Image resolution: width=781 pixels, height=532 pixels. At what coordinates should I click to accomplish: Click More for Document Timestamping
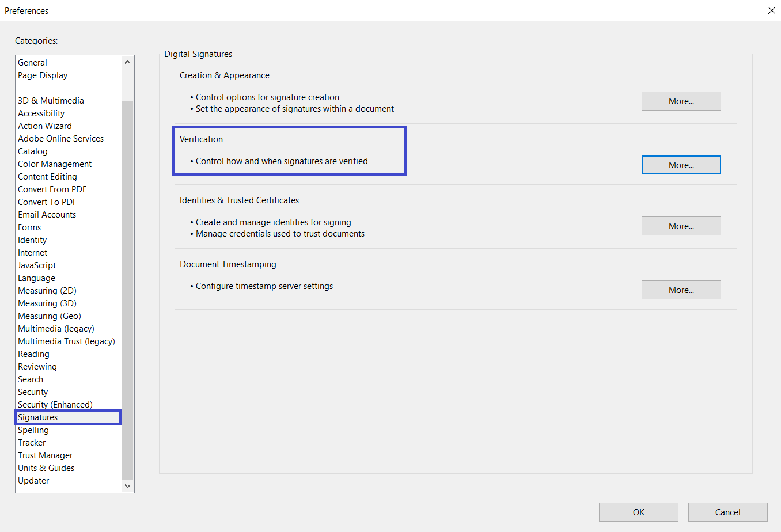click(681, 290)
